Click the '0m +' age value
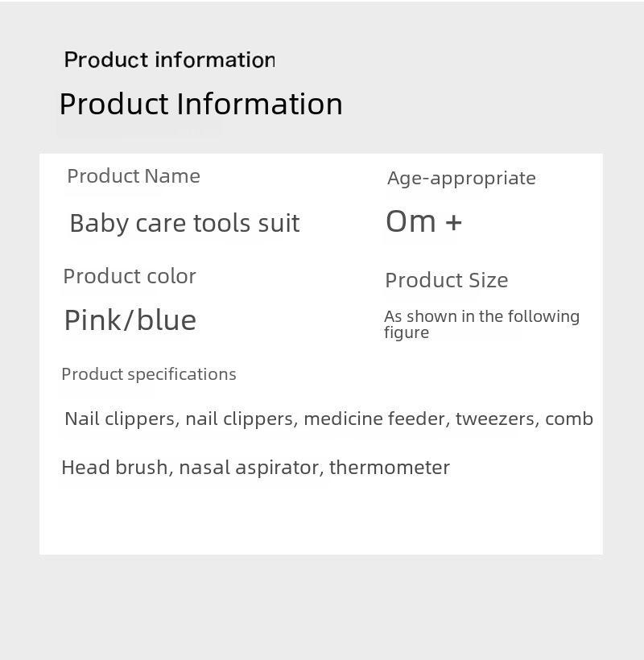Viewport: 644px width, 660px height. [x=423, y=221]
